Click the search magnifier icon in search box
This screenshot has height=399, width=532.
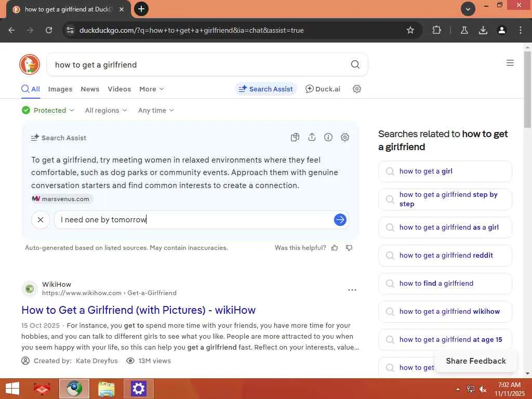click(x=355, y=64)
